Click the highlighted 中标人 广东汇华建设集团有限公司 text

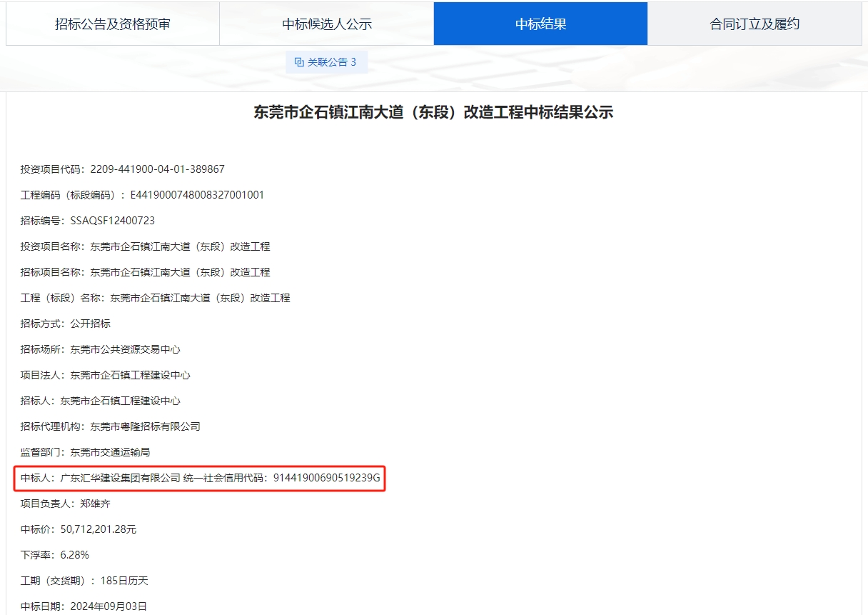(120, 478)
